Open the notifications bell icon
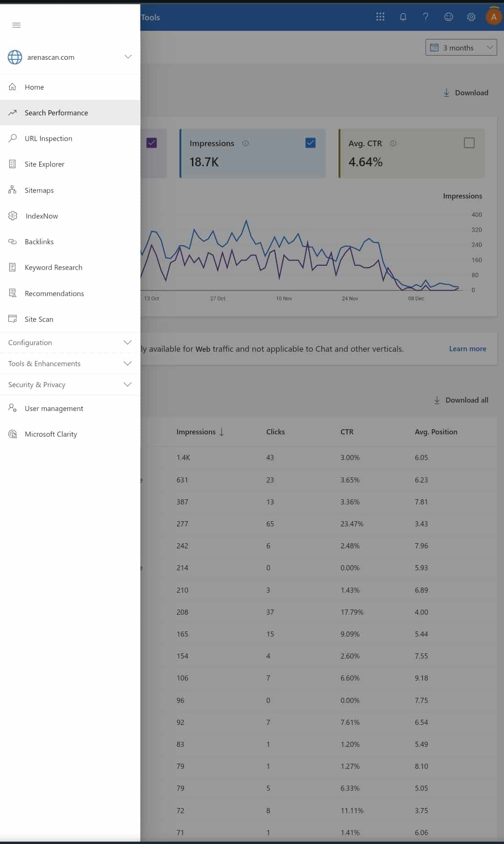This screenshot has height=844, width=504. (403, 17)
